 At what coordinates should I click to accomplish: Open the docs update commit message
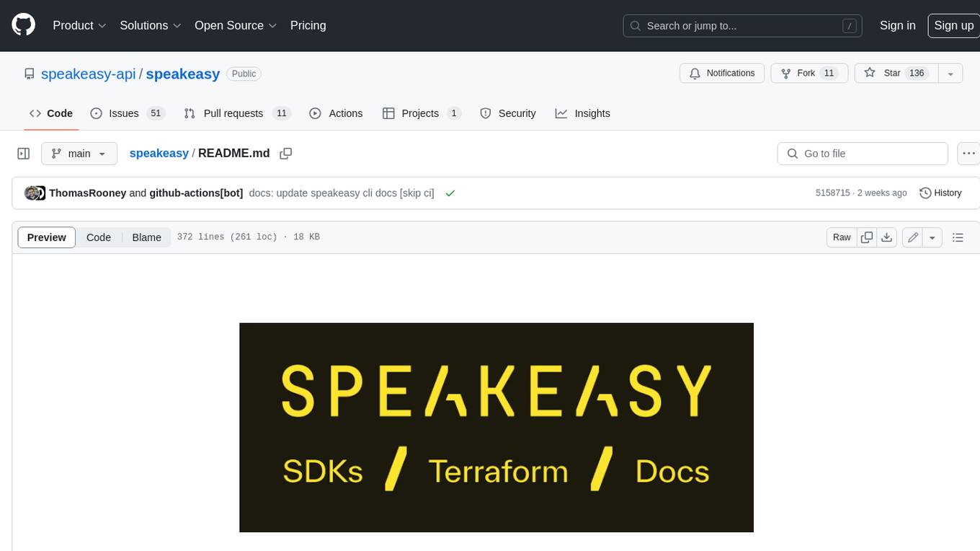point(341,193)
